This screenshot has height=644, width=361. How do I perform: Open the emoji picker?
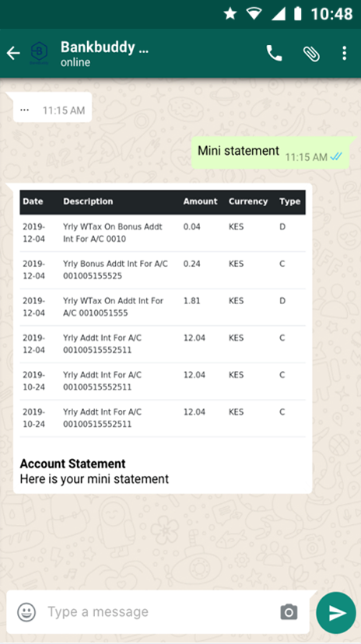(x=26, y=612)
